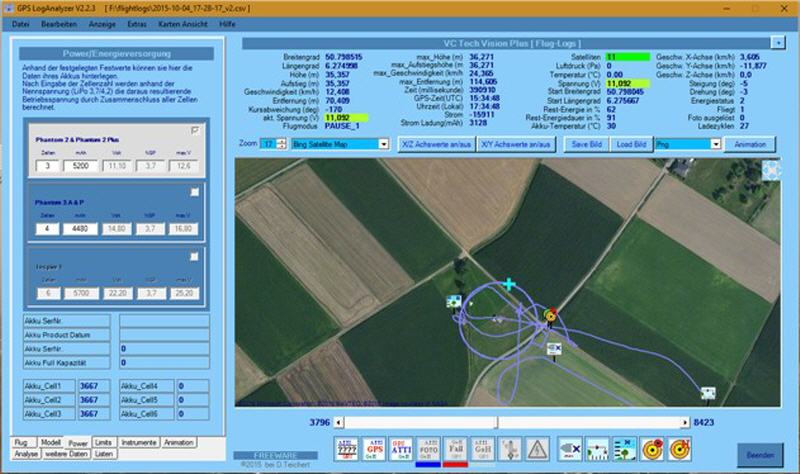Click the Akku SerNr. input field
The height and width of the screenshot is (474, 800).
tap(164, 321)
